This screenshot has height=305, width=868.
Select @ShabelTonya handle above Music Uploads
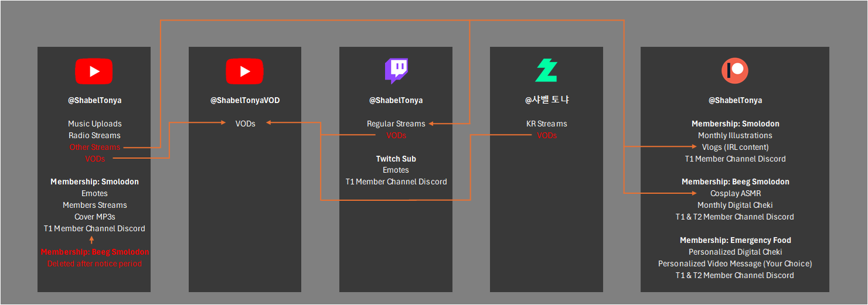94,100
